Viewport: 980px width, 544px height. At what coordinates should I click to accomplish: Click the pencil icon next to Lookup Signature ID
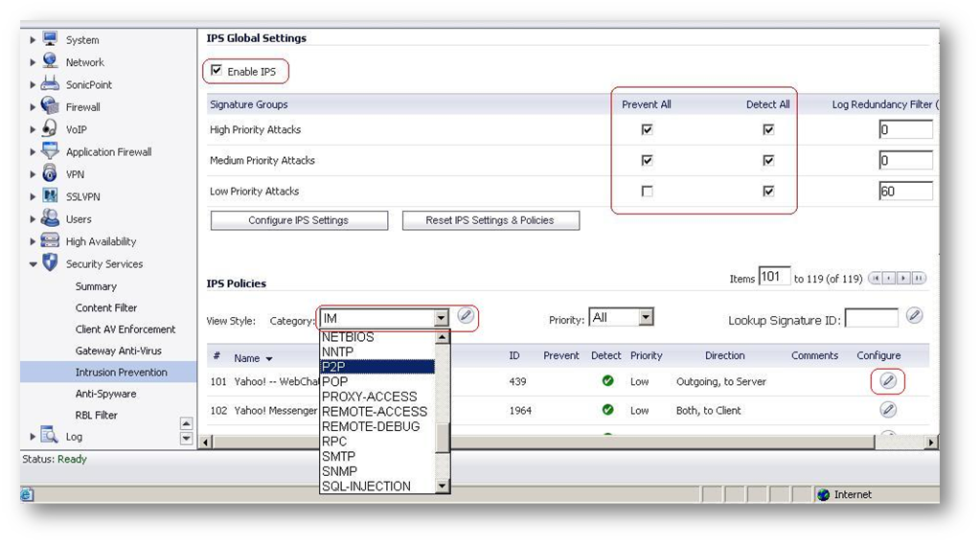pyautogui.click(x=914, y=316)
